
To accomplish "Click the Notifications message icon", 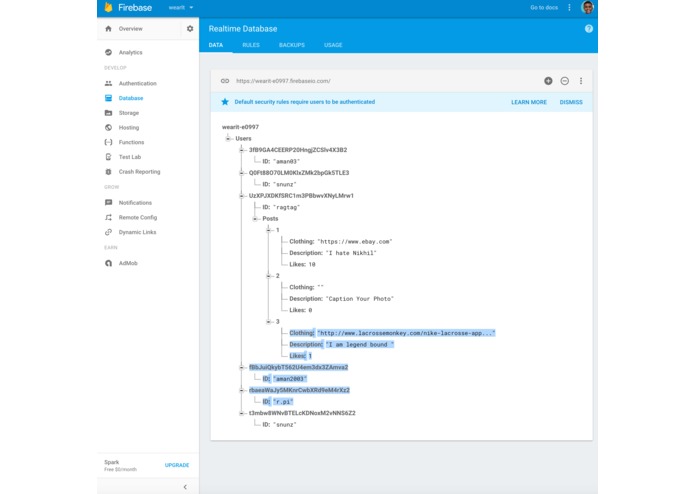I will 108,202.
